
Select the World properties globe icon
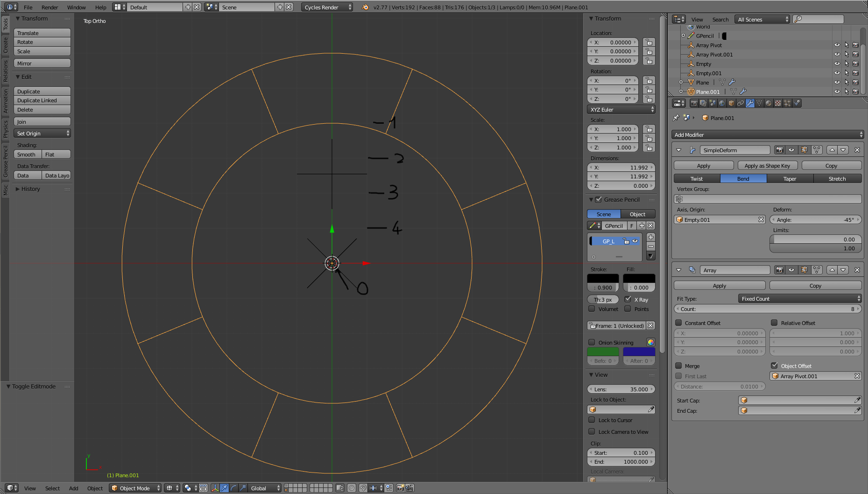[722, 104]
